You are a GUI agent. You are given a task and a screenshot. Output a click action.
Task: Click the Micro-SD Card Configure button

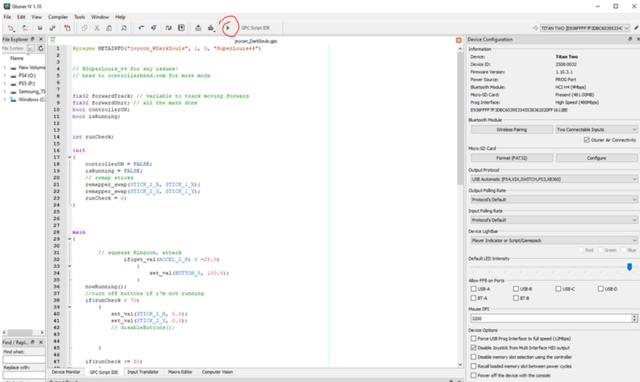(x=596, y=158)
